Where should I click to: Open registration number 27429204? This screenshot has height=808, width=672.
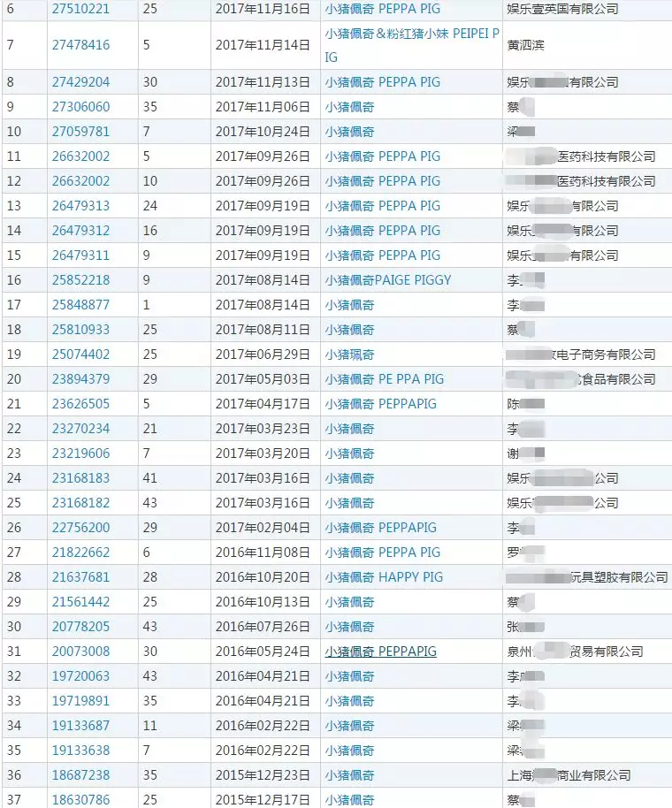tap(80, 82)
